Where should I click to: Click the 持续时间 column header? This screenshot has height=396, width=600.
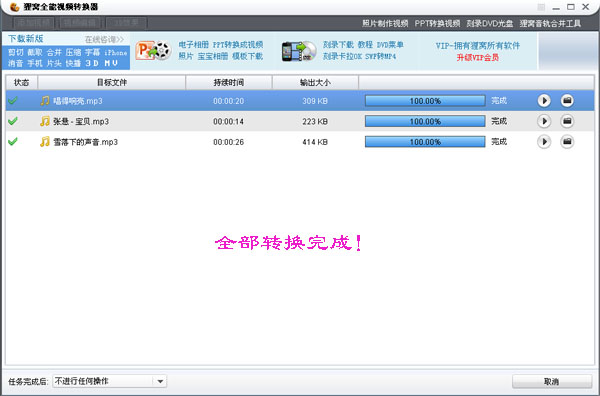coord(229,82)
